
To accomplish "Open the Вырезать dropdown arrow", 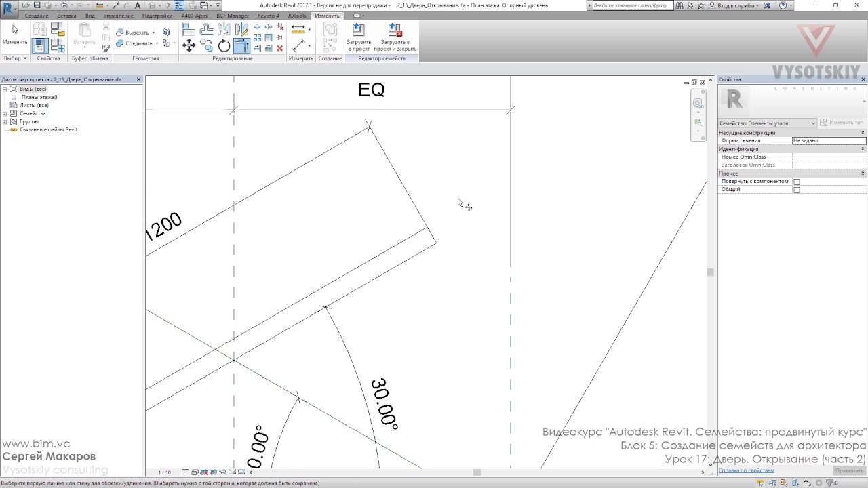I will pos(153,33).
